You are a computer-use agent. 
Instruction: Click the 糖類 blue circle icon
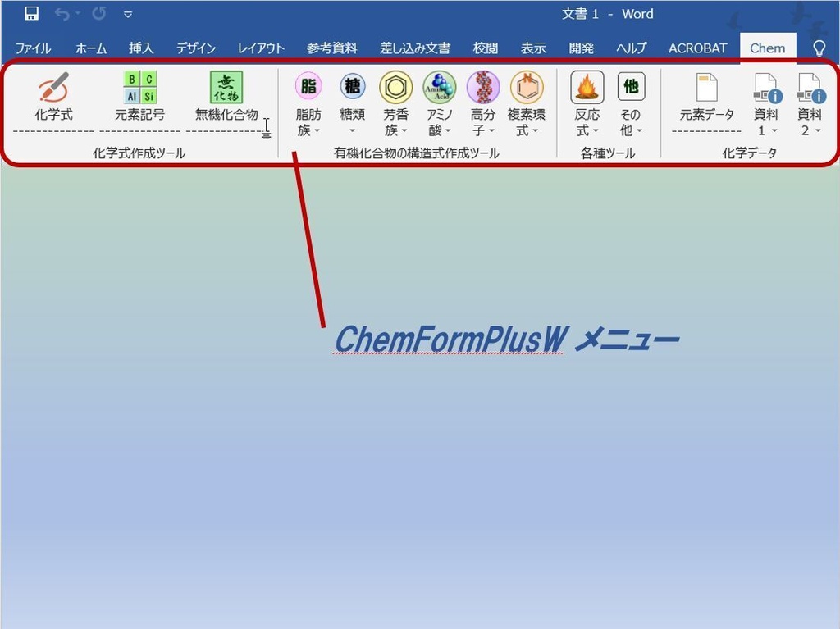353,87
